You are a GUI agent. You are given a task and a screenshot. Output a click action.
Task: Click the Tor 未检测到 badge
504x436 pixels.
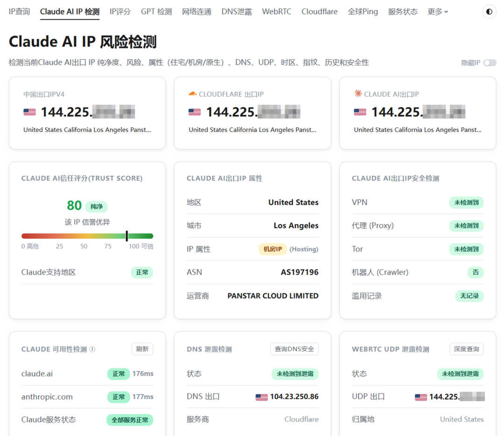click(x=466, y=249)
